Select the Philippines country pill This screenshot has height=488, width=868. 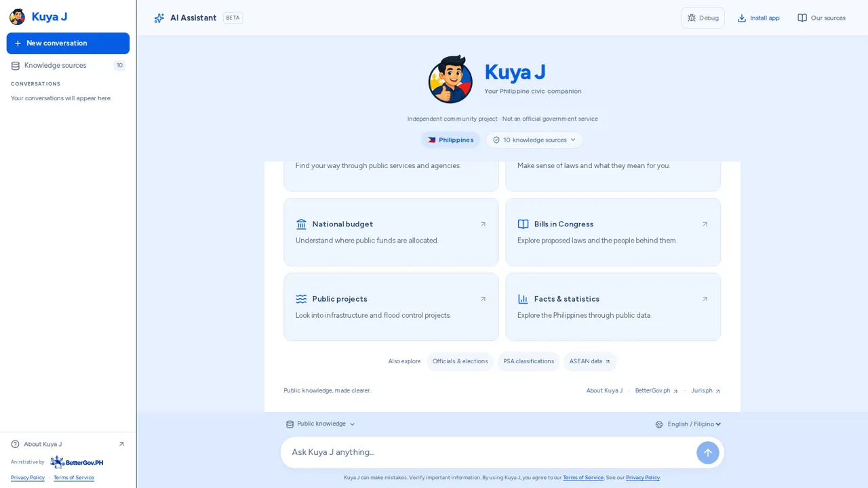[x=450, y=140]
